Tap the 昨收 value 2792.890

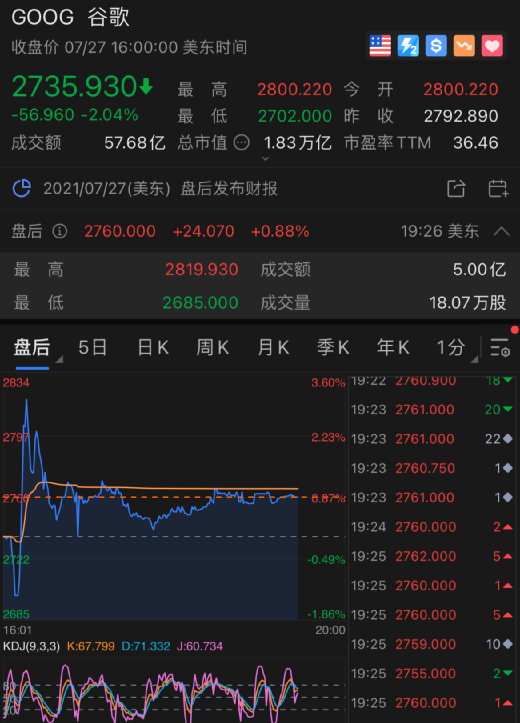click(x=461, y=116)
